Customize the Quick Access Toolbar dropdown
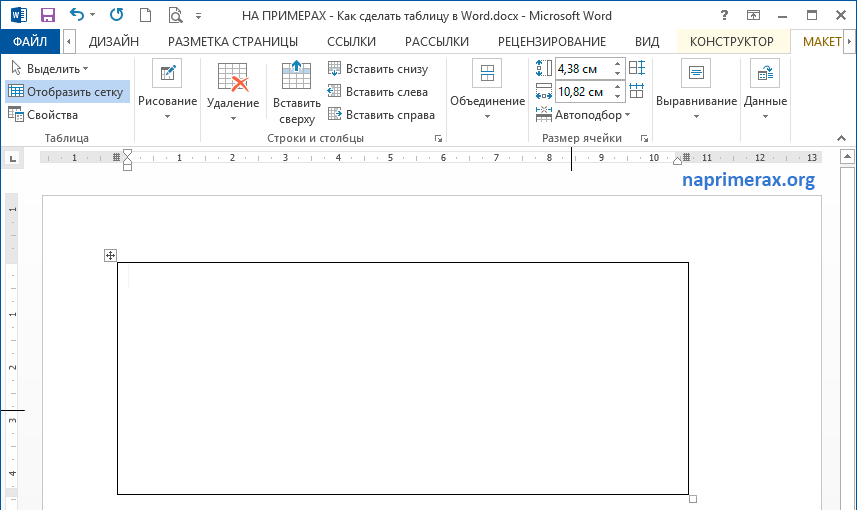857x510 pixels. pyautogui.click(x=198, y=16)
